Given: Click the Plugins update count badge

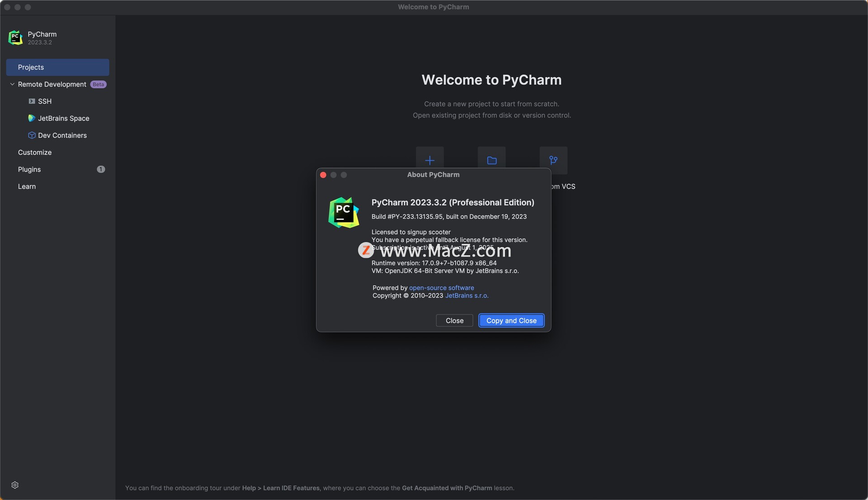Looking at the screenshot, I should (x=101, y=169).
